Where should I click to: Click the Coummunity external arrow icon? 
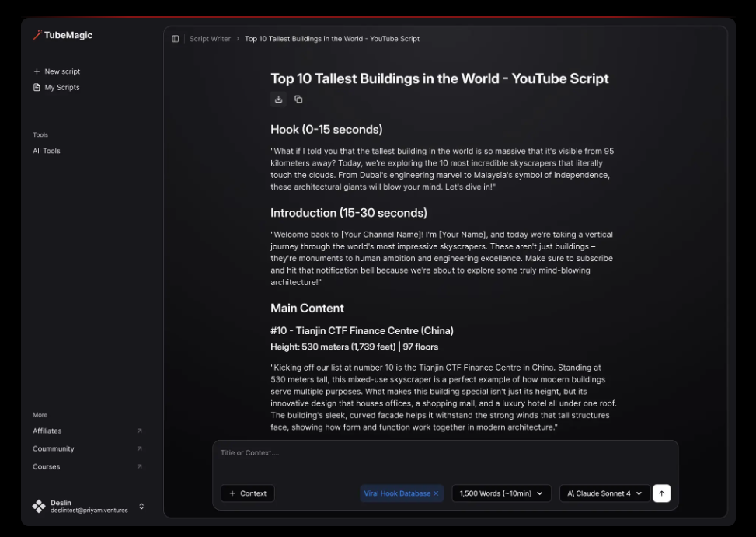point(139,448)
